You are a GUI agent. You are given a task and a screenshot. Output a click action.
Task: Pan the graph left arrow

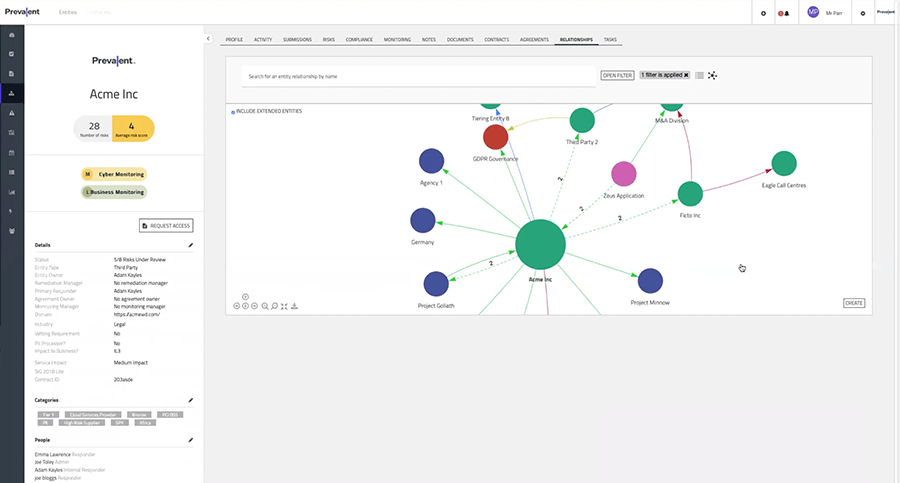click(x=236, y=306)
